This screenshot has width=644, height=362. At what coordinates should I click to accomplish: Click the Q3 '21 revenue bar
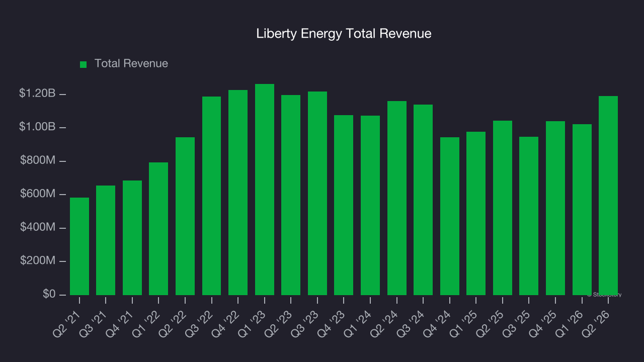106,240
